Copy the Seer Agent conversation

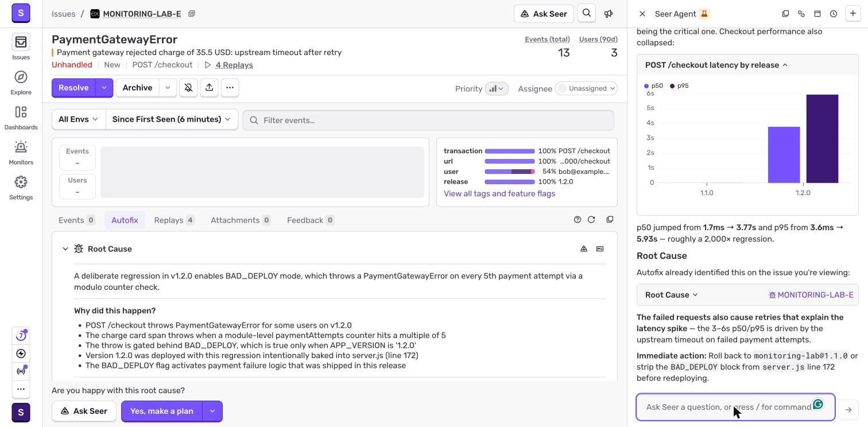785,14
